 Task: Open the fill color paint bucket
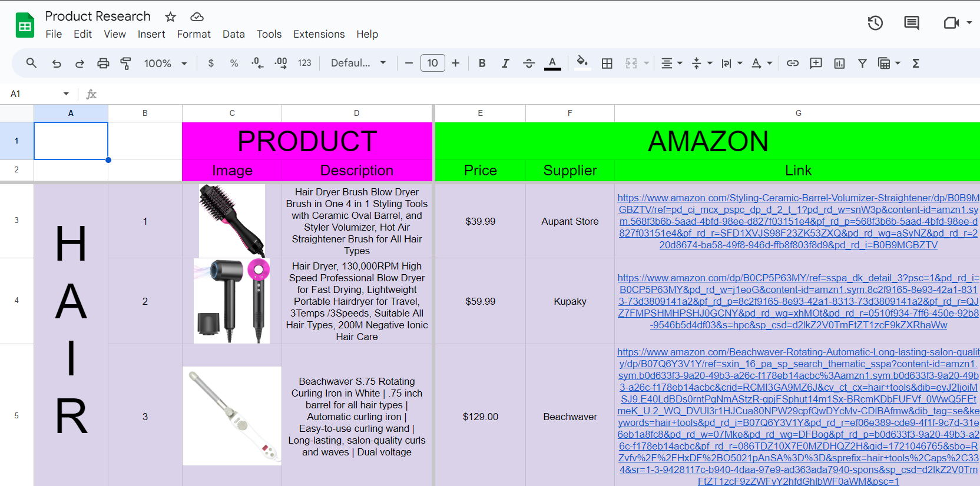coord(582,62)
